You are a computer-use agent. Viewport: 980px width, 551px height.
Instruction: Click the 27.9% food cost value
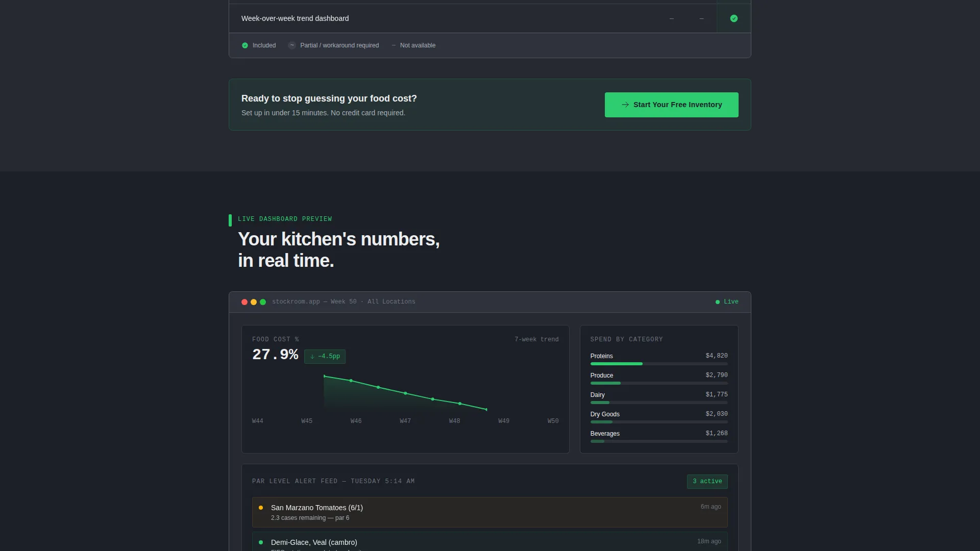(275, 355)
